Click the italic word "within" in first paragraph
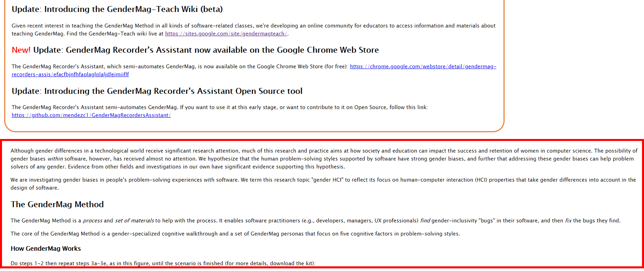The width and height of the screenshot is (644, 271). coord(55,159)
